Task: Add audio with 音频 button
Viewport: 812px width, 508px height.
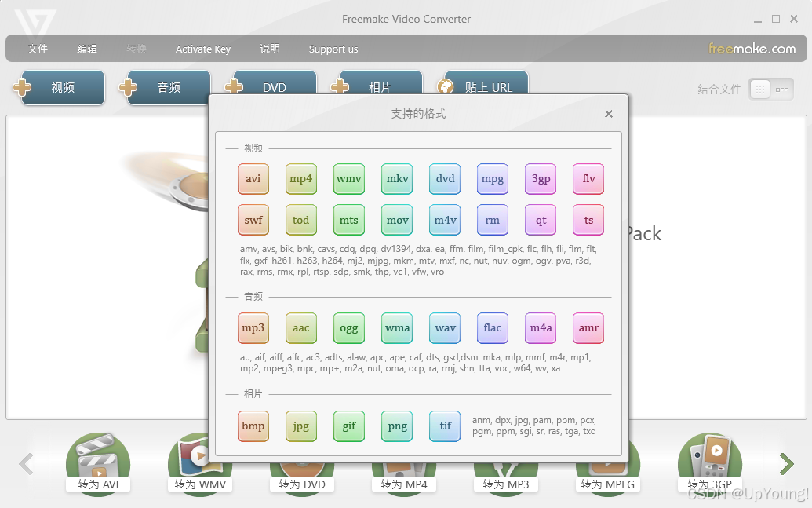Action: pos(165,87)
